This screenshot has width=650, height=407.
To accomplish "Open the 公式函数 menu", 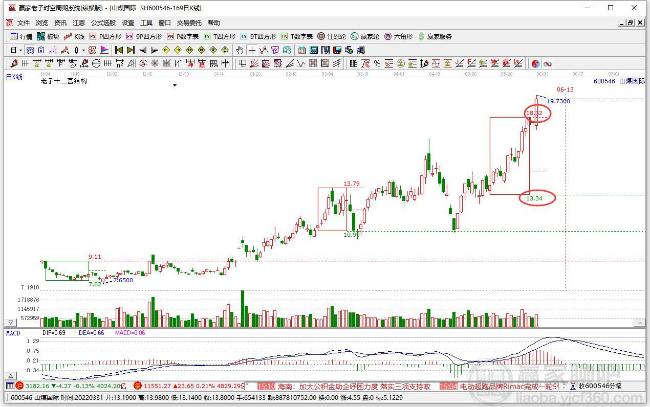I will tap(103, 23).
